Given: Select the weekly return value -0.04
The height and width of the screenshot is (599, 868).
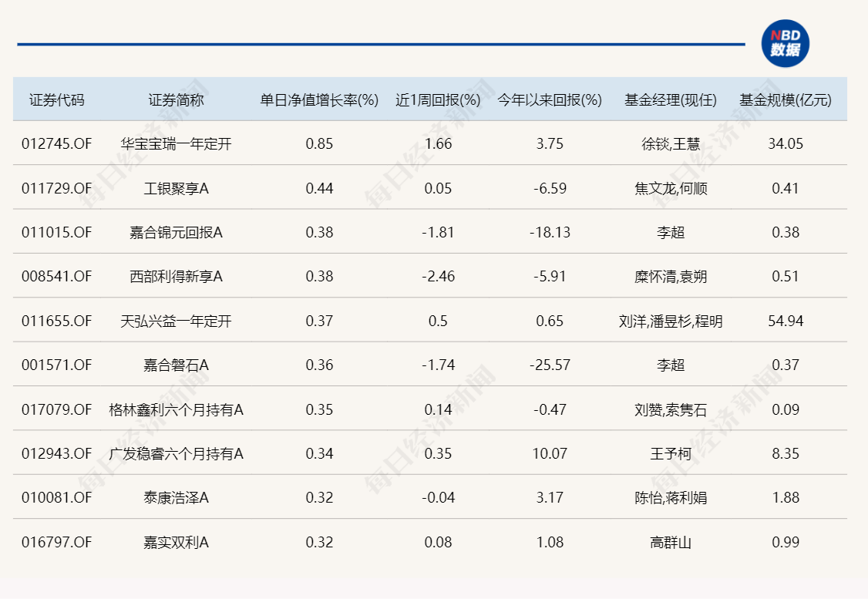Looking at the screenshot, I should tap(438, 498).
